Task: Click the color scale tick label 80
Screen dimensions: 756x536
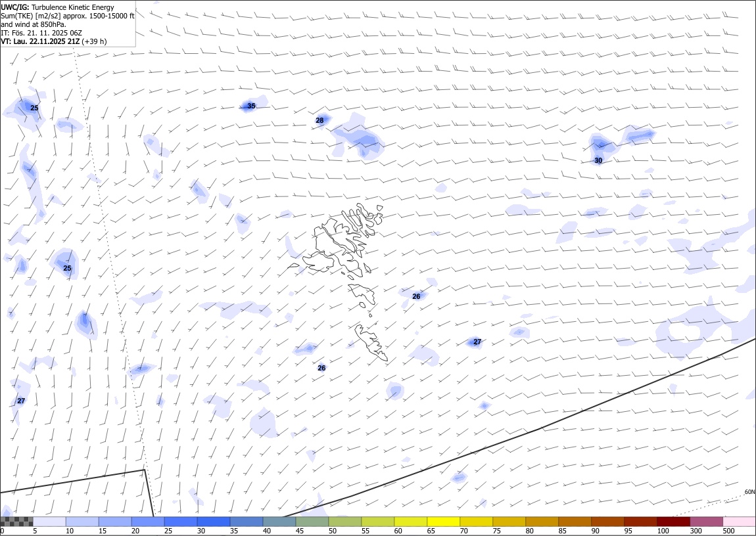Action: click(x=529, y=531)
